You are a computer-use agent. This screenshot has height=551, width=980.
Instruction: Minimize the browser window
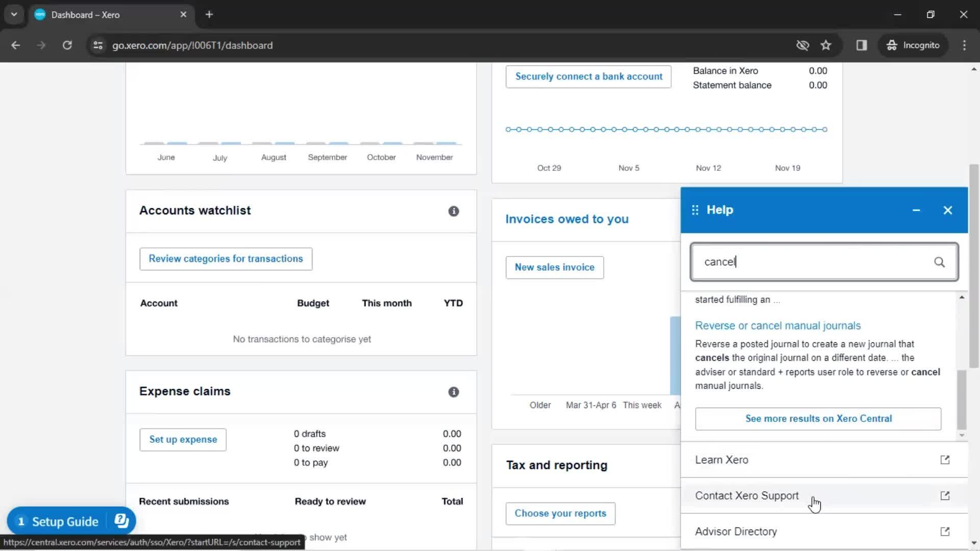point(897,14)
